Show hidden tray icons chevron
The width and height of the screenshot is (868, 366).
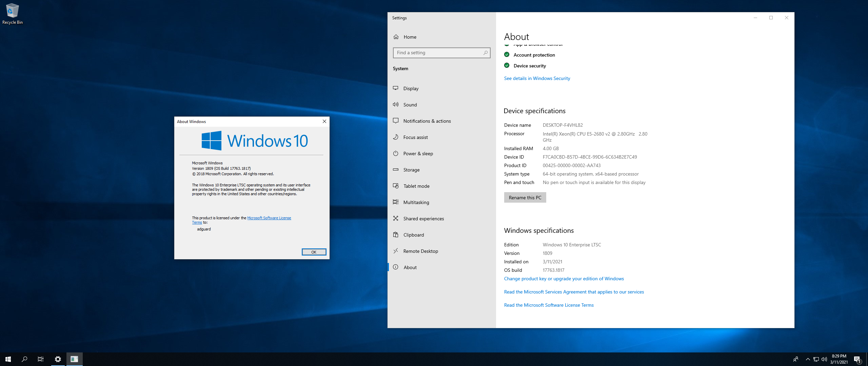click(x=808, y=359)
